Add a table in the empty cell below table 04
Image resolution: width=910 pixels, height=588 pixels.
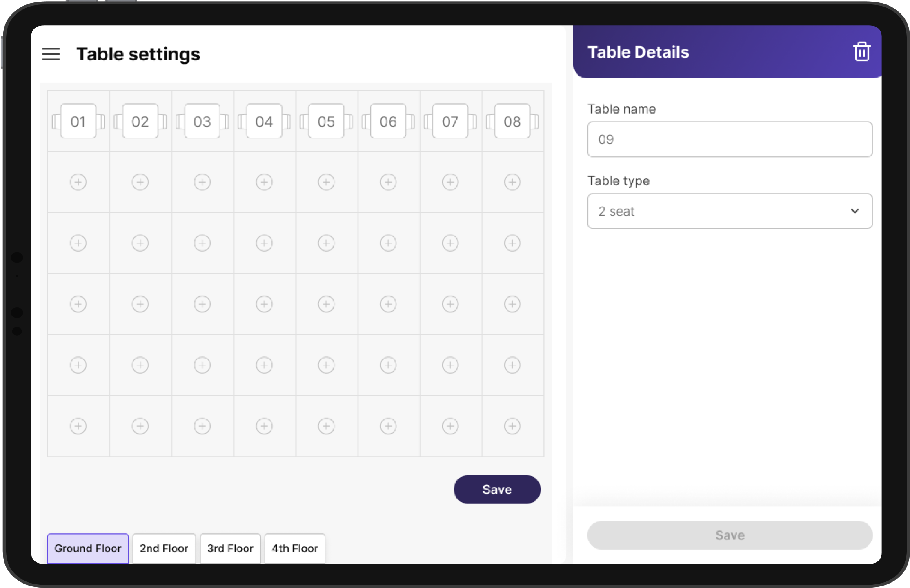tap(264, 182)
